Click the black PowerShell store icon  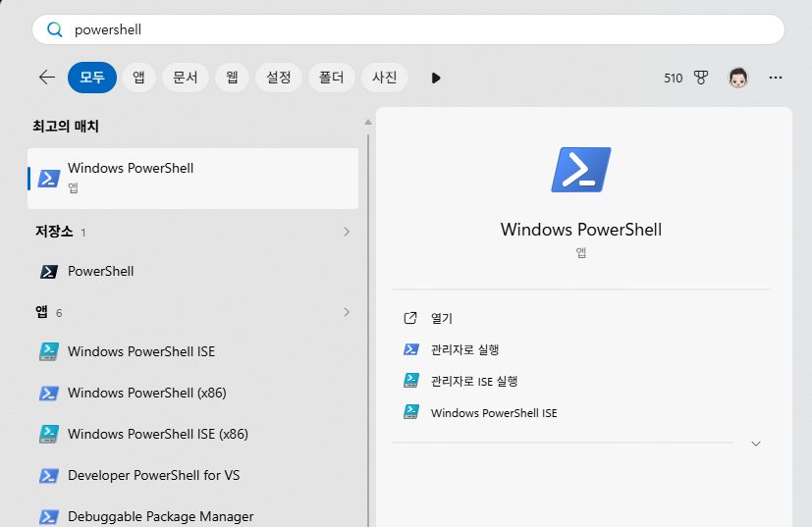pos(49,271)
